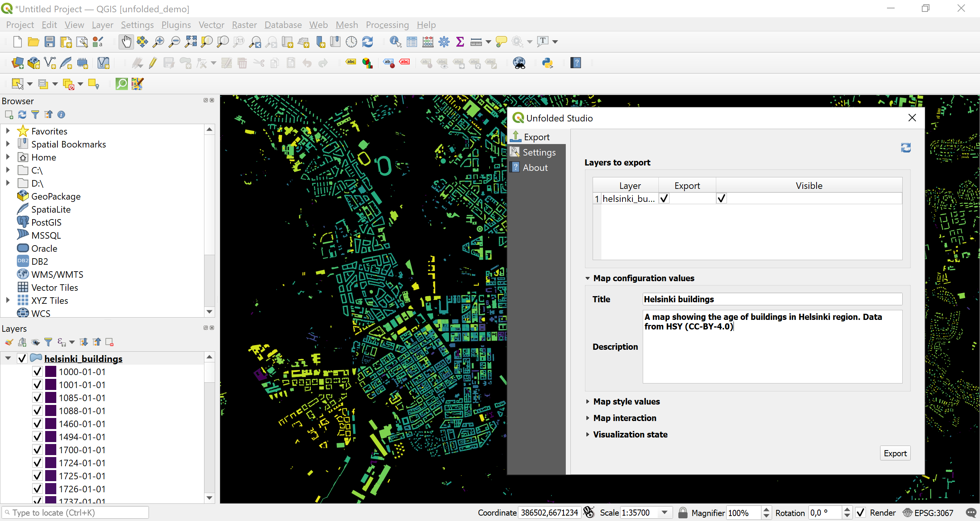Open the attribute table icon
The width and height of the screenshot is (980, 521).
[x=412, y=42]
